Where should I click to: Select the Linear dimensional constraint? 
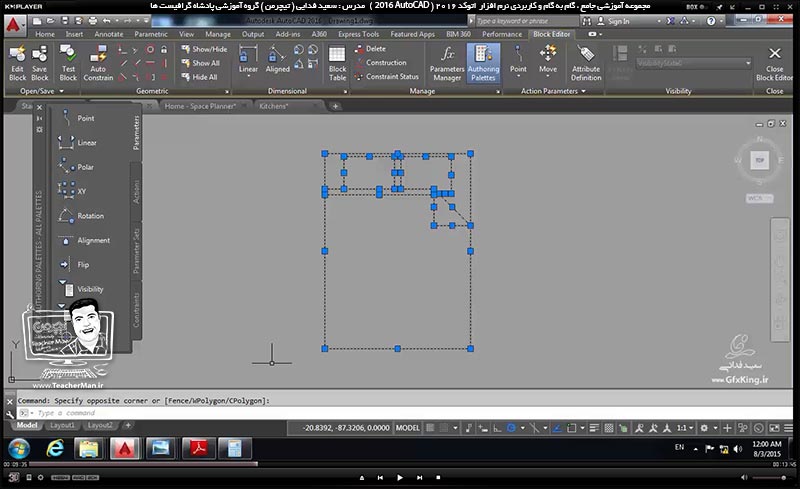248,61
